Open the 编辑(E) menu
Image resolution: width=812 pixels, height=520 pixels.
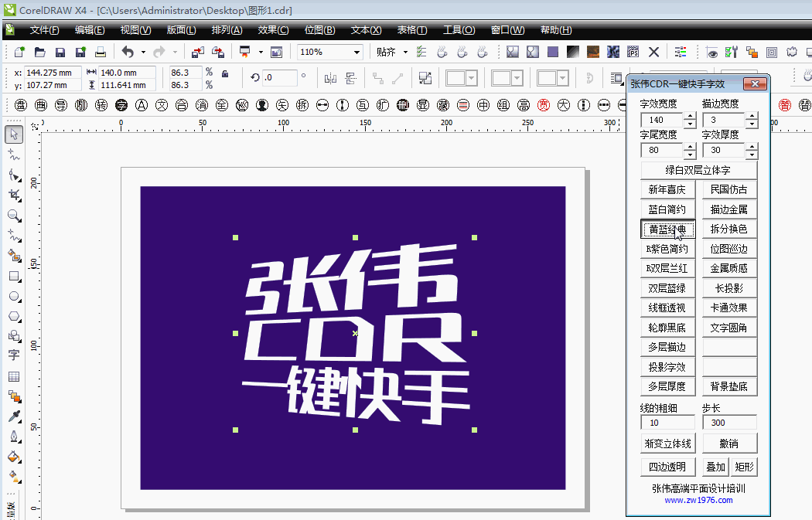(x=90, y=30)
